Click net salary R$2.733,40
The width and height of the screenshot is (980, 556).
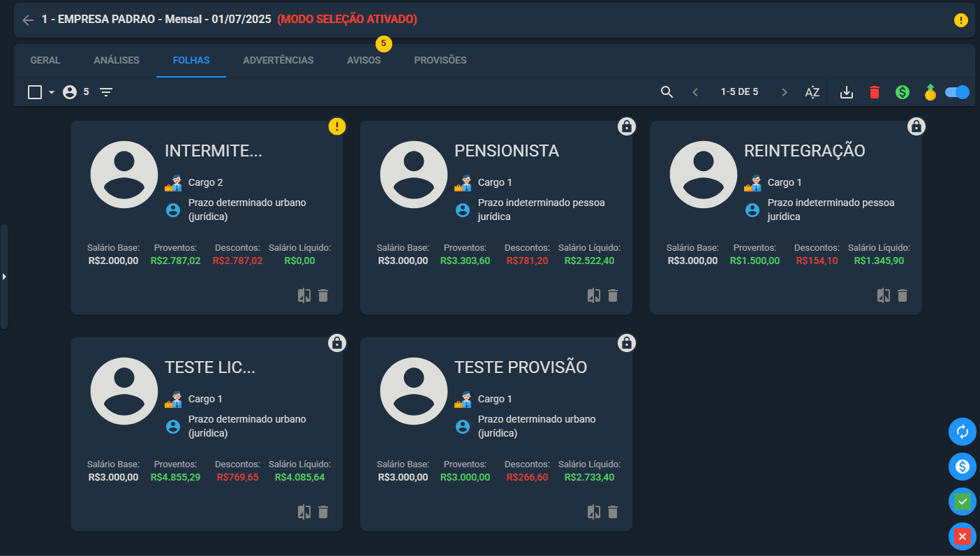pos(589,478)
